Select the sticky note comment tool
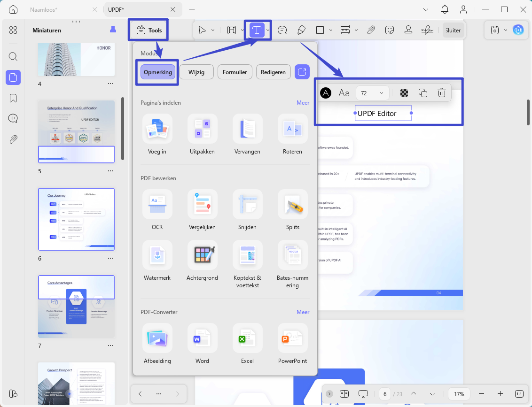The image size is (532, 407). pos(282,30)
